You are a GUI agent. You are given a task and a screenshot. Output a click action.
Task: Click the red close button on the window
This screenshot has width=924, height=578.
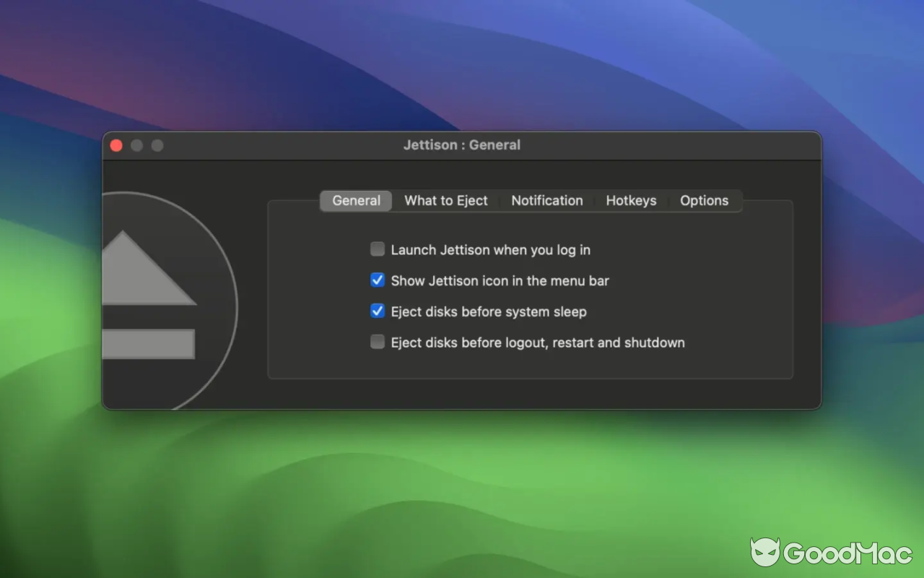click(x=116, y=144)
